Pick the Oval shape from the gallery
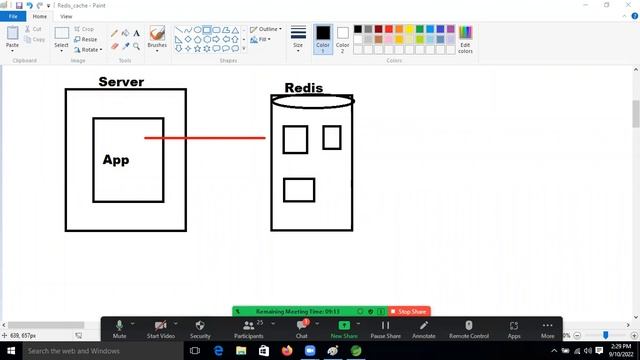Image resolution: width=640 pixels, height=360 pixels. (x=197, y=30)
